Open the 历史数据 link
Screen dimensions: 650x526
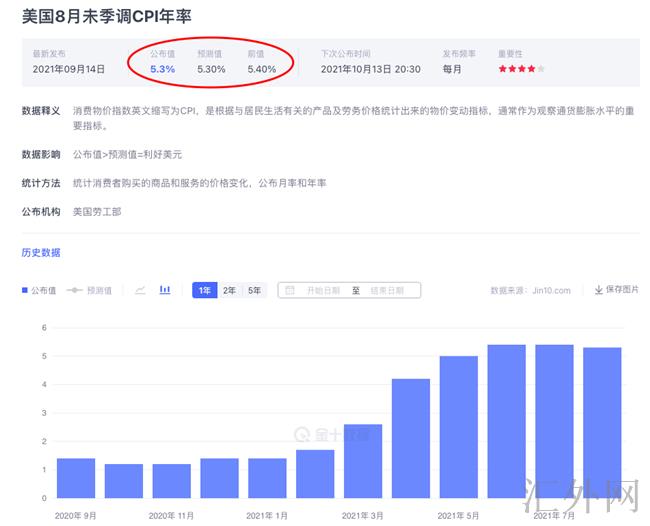(41, 252)
